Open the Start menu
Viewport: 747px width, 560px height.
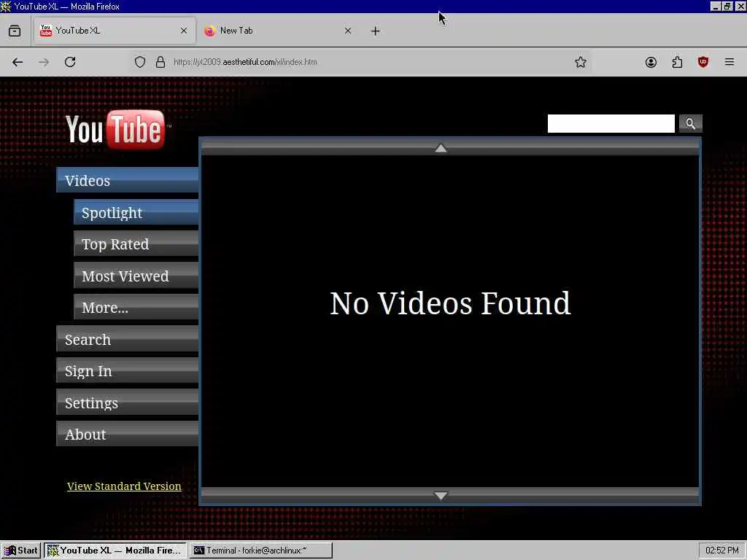(21, 551)
